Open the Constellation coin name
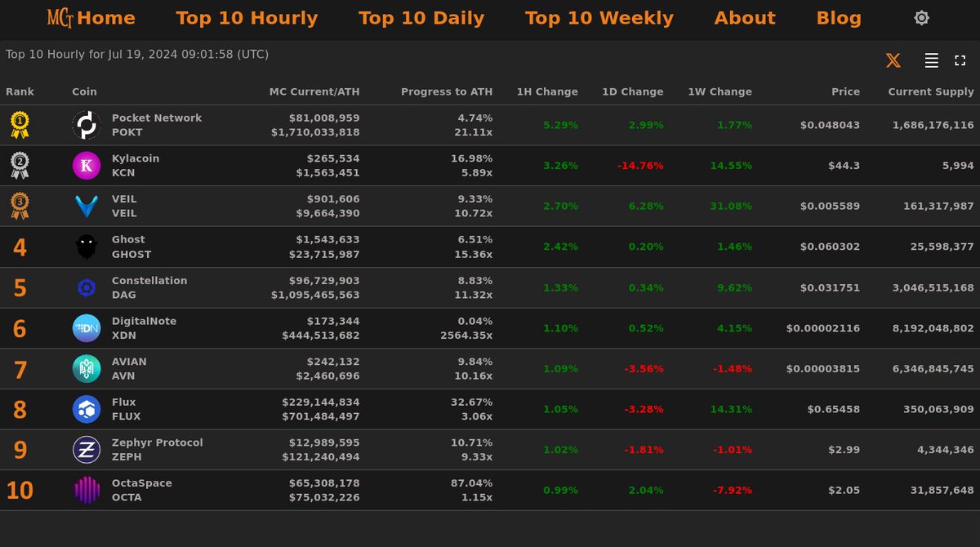Screen dimensions: 980x547 tap(149, 280)
